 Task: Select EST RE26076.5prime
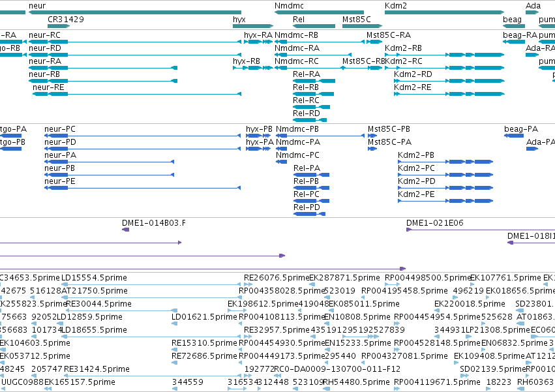[x=277, y=278]
